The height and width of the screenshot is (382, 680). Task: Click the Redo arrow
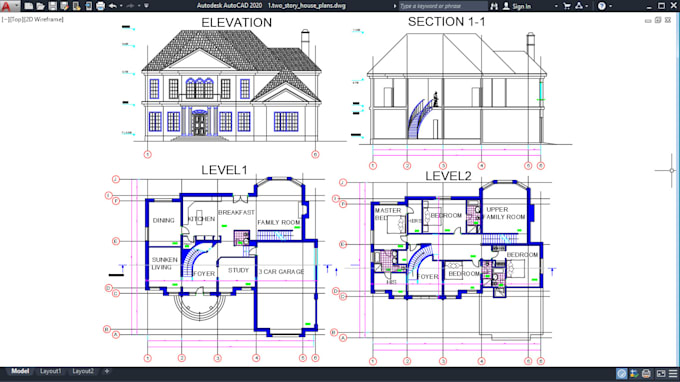point(131,6)
